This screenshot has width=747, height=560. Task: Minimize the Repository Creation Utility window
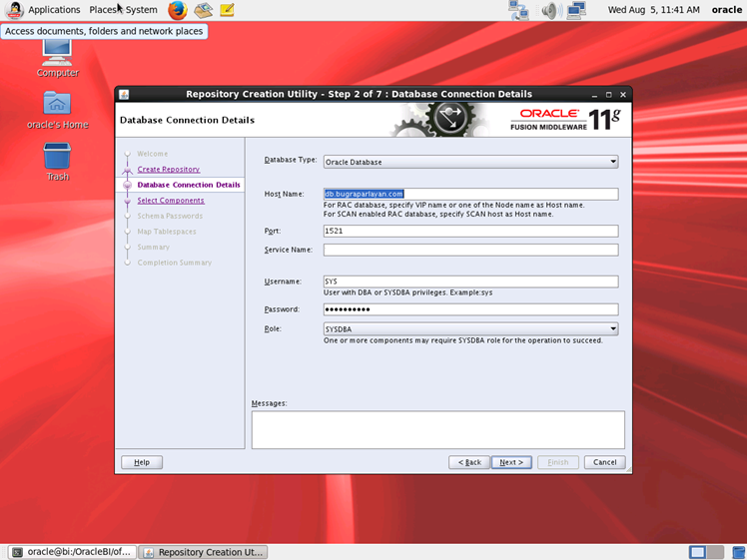click(594, 95)
